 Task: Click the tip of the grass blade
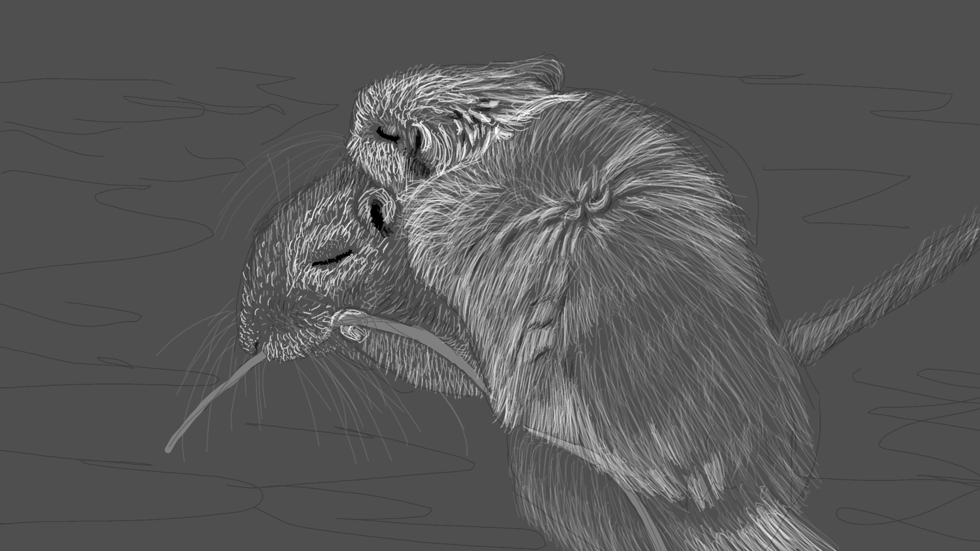click(x=168, y=449)
